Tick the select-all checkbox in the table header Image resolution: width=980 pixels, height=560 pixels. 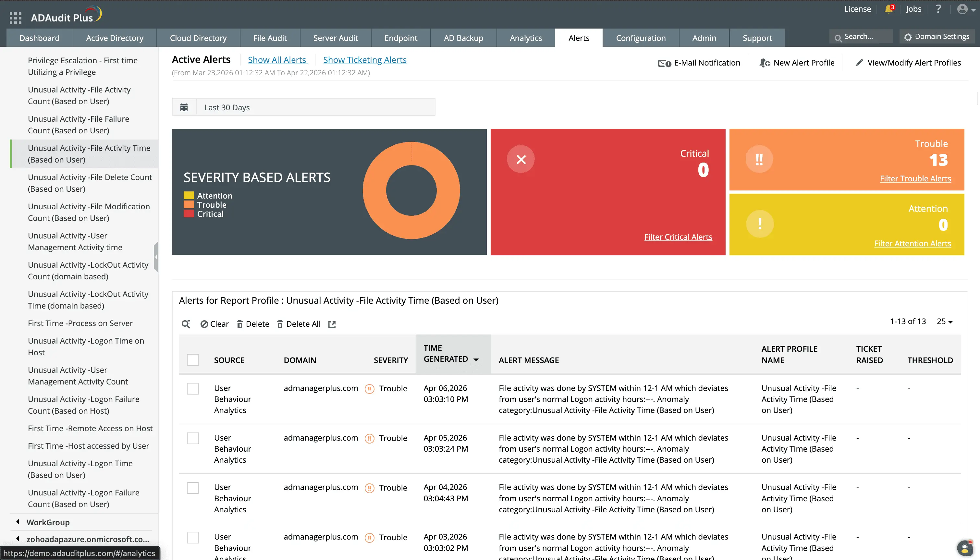(193, 359)
